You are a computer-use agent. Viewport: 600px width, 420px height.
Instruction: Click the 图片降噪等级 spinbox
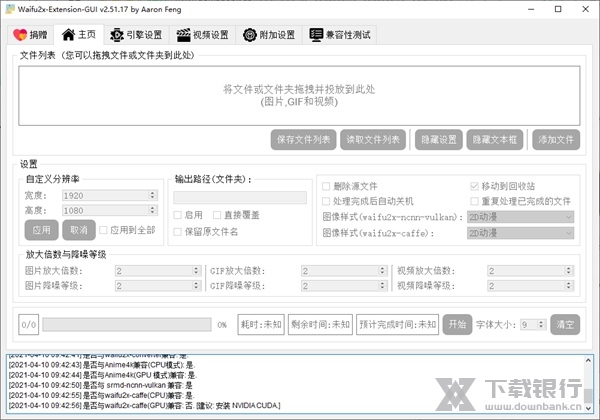point(158,286)
